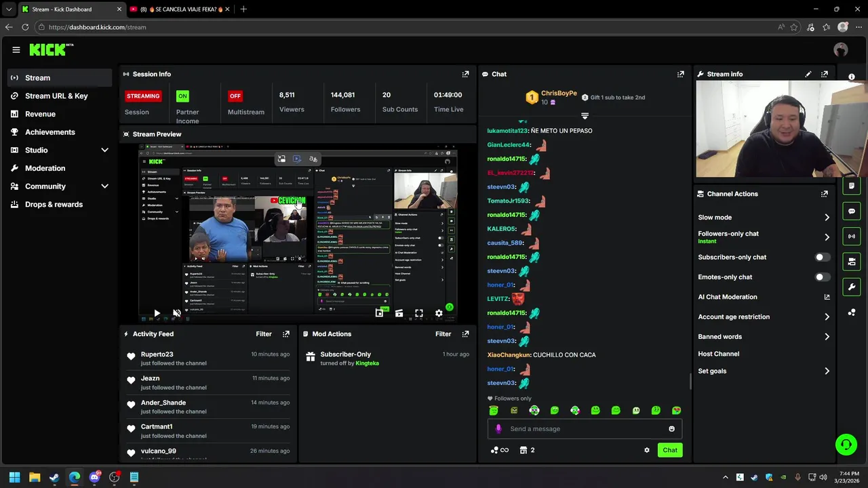The image size is (868, 488).
Task: Open the shop icon with count 2
Action: [527, 450]
